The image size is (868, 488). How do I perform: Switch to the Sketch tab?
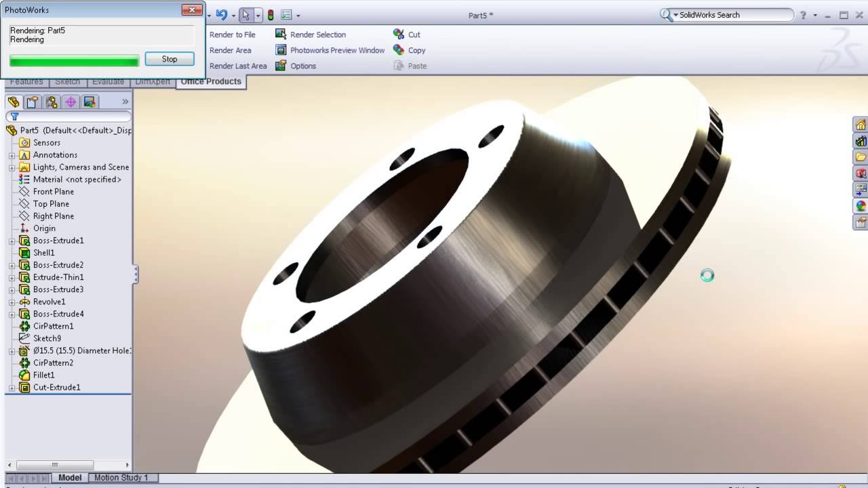pyautogui.click(x=67, y=82)
